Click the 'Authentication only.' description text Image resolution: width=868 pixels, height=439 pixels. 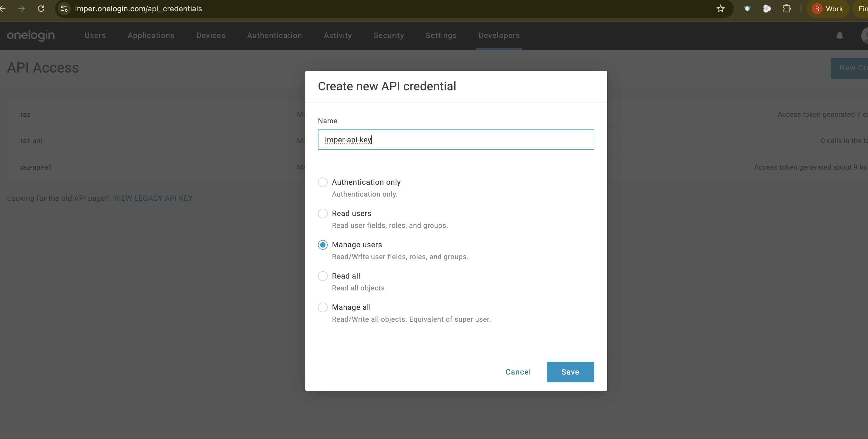coord(365,194)
